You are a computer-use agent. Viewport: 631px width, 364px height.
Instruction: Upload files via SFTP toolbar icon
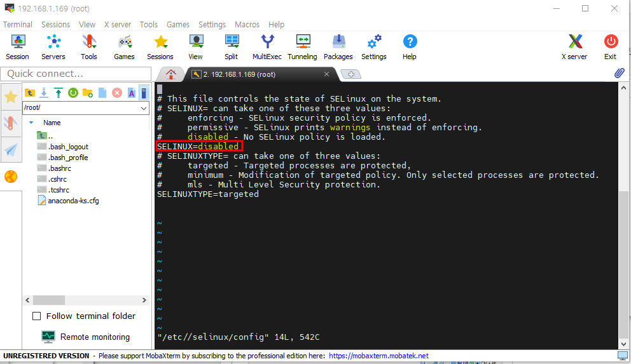point(59,93)
